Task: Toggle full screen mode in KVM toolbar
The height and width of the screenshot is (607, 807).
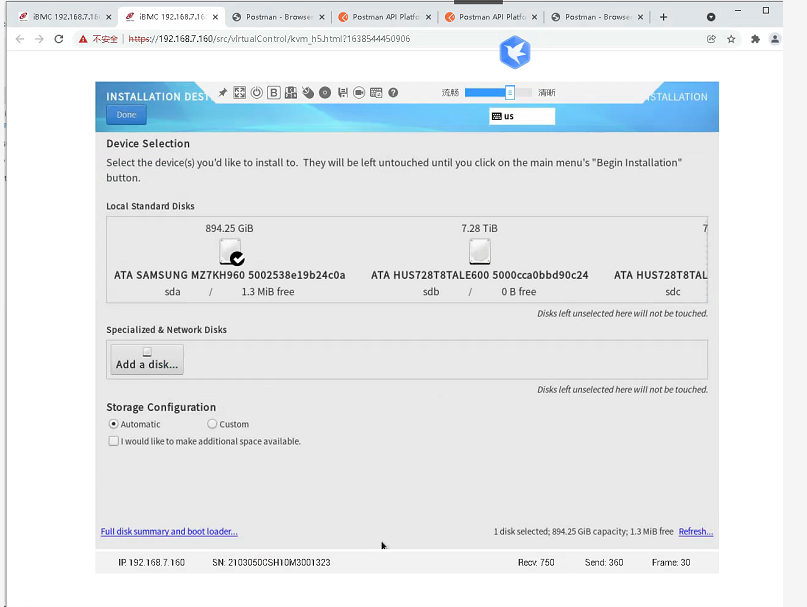Action: pyautogui.click(x=240, y=93)
